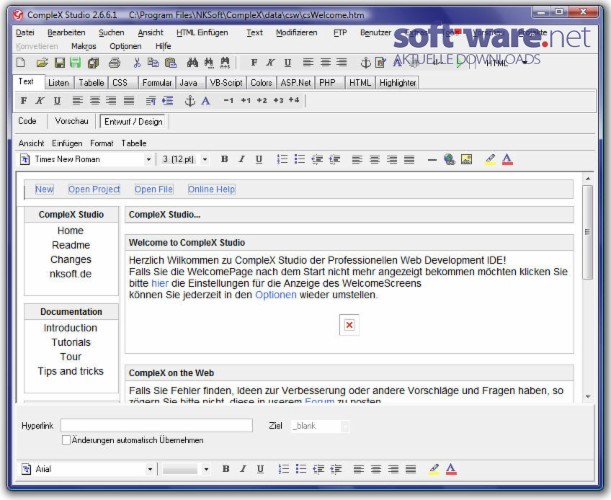Open the Datei menu
The height and width of the screenshot is (500, 611).
coord(25,33)
